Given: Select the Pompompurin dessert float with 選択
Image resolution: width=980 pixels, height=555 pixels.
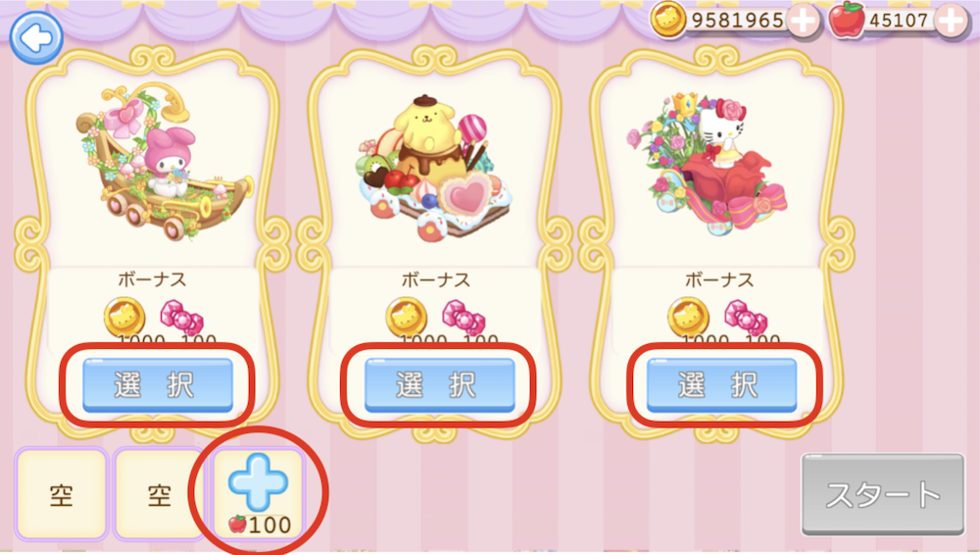Looking at the screenshot, I should click(439, 384).
